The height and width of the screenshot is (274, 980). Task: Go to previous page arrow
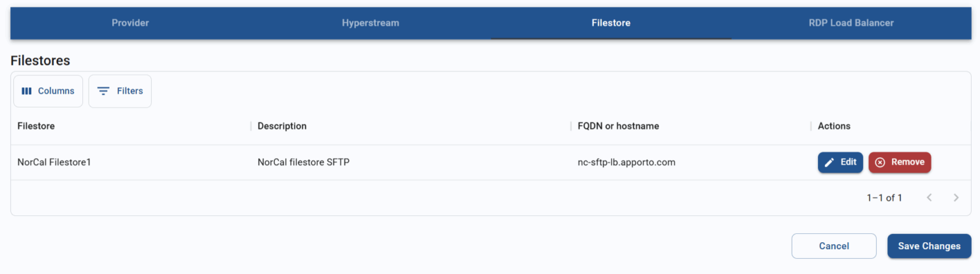(x=930, y=198)
